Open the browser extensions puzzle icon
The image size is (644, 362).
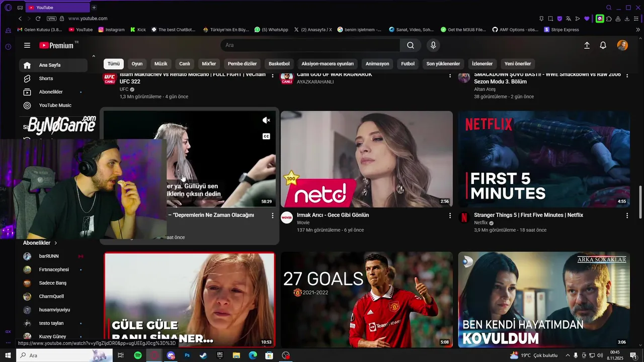click(609, 19)
